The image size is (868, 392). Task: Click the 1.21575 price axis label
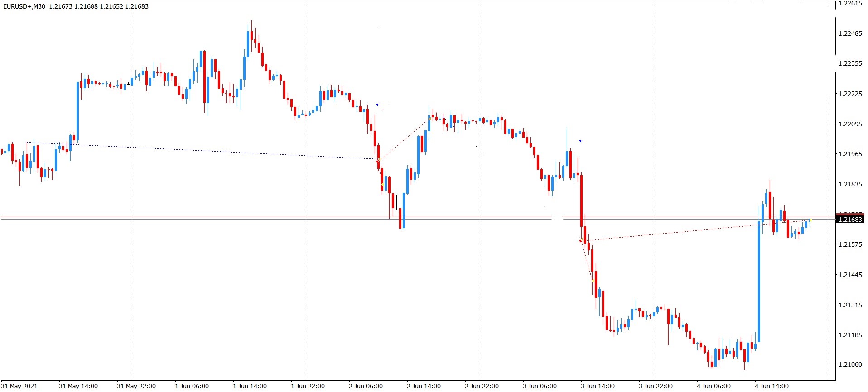pyautogui.click(x=850, y=244)
